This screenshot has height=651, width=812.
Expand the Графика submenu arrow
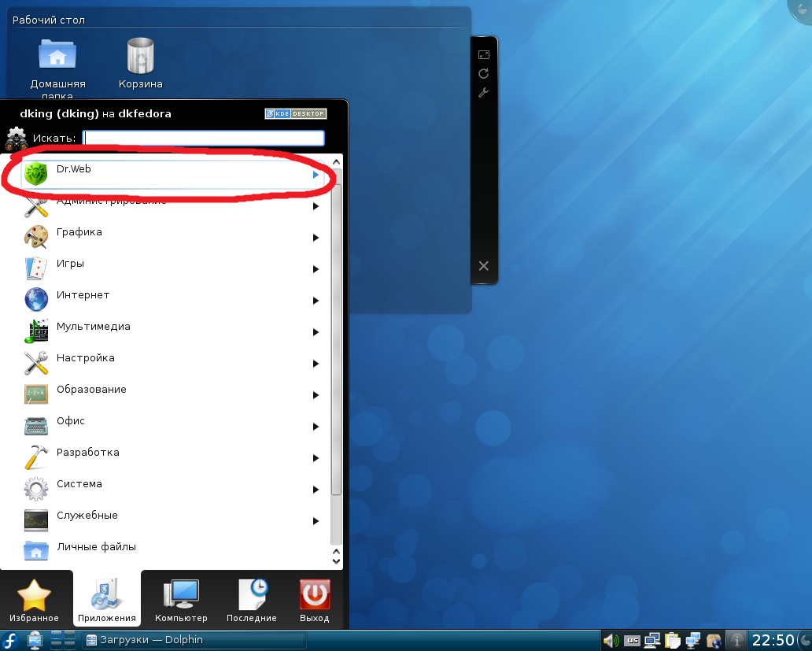pyautogui.click(x=316, y=238)
